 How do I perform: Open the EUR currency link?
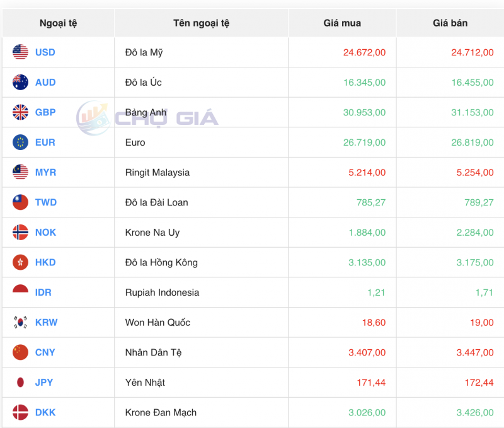pyautogui.click(x=45, y=142)
